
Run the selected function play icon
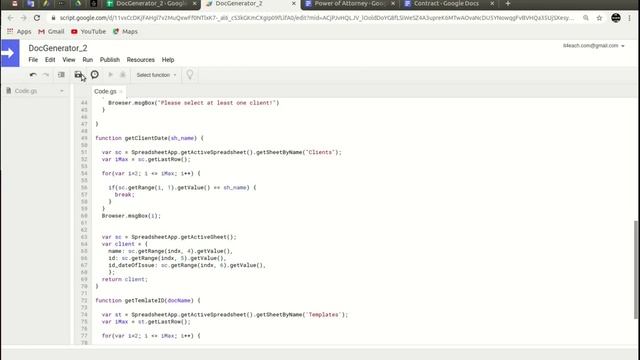pos(110,75)
